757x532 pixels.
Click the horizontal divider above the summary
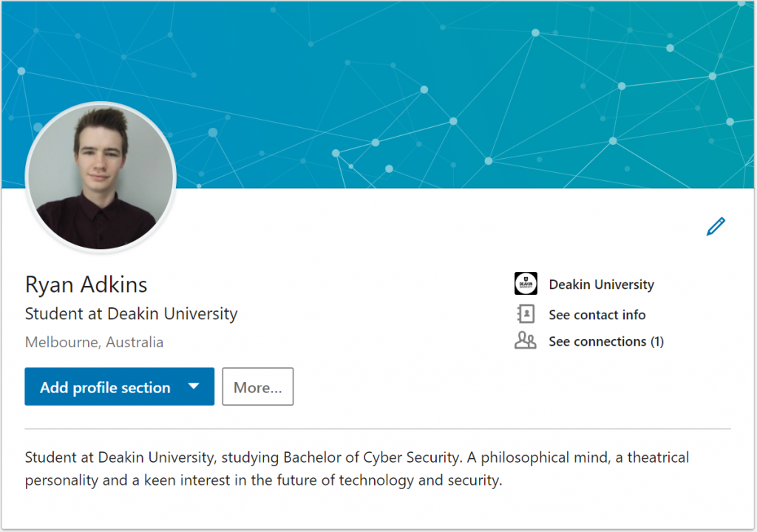(378, 429)
